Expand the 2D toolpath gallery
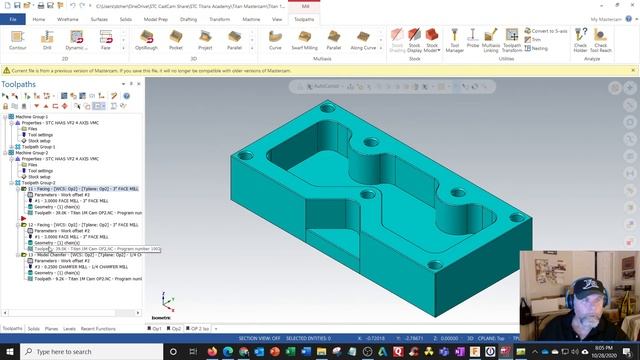Viewport: 640px width, 360px height. coord(123,48)
